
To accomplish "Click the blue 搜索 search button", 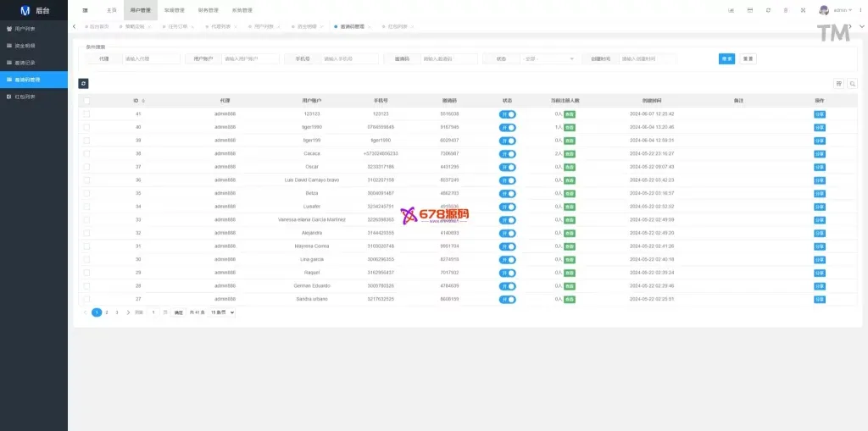I will 726,59.
